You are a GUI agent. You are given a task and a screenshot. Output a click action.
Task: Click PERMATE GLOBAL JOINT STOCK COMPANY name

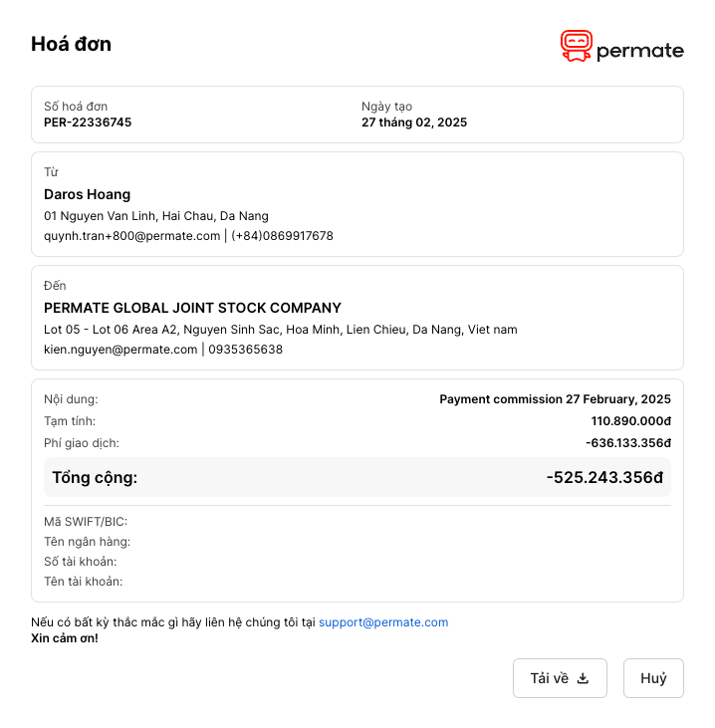point(192,308)
